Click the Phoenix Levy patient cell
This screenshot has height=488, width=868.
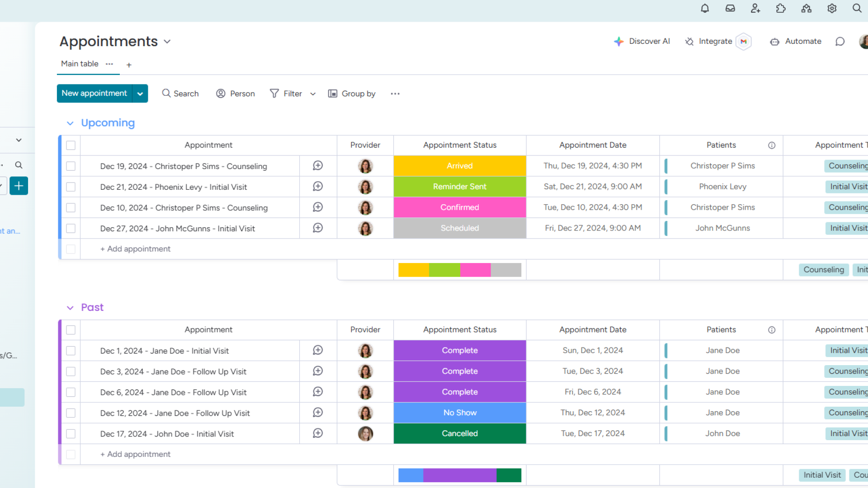point(722,187)
